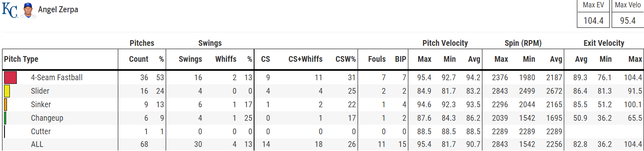The width and height of the screenshot is (644, 151).
Task: Sort by BIP column header
Action: pos(401,59)
